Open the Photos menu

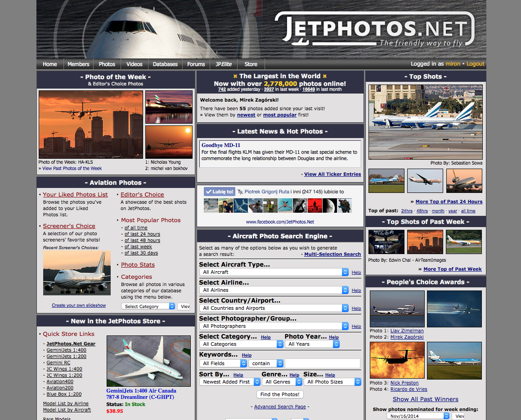107,64
